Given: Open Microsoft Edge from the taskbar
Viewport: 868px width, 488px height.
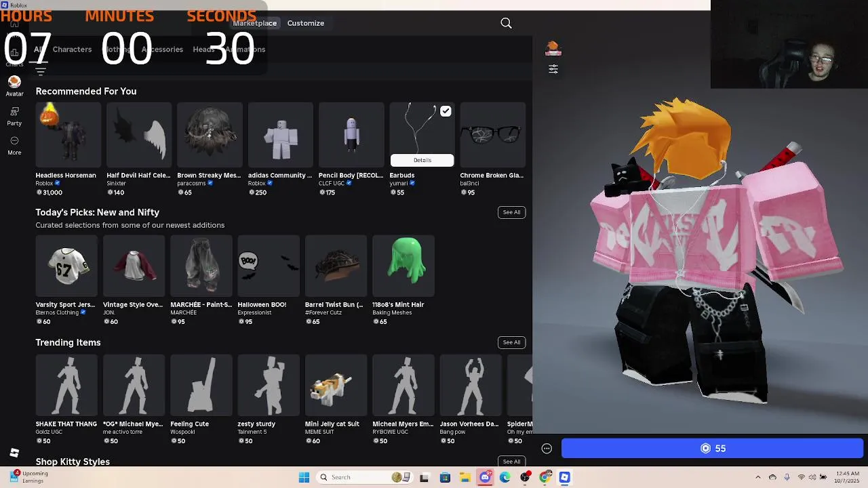Looking at the screenshot, I should pyautogui.click(x=505, y=477).
